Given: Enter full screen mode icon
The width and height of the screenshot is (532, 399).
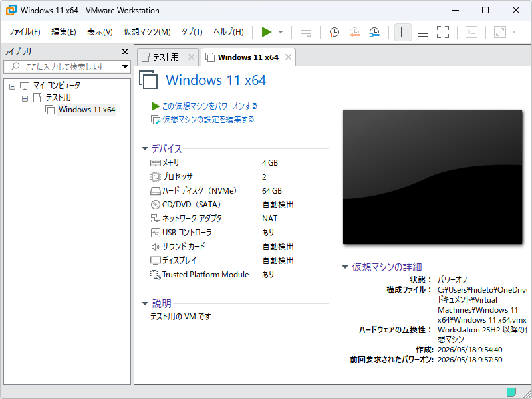Looking at the screenshot, I should tap(443, 32).
